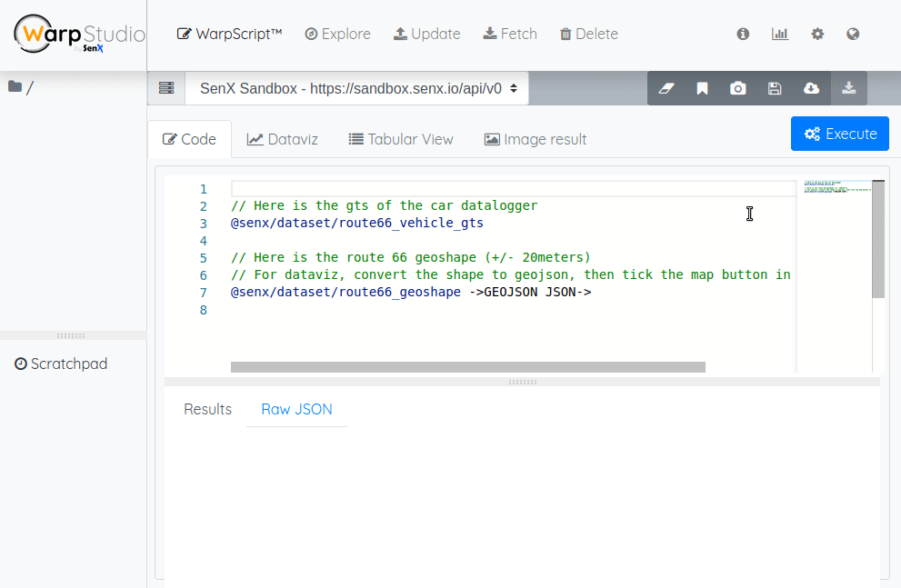Open the Delete menu item
The height and width of the screenshot is (588, 901).
(589, 34)
